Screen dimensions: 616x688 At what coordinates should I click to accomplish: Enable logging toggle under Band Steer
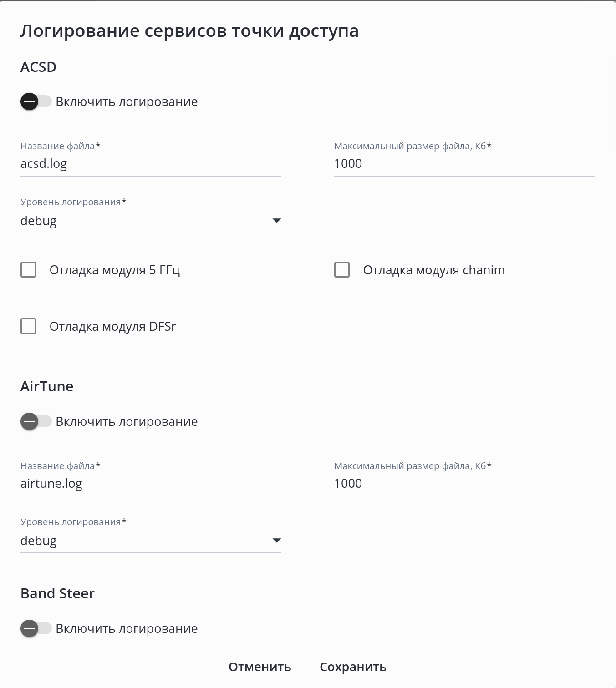(36, 628)
